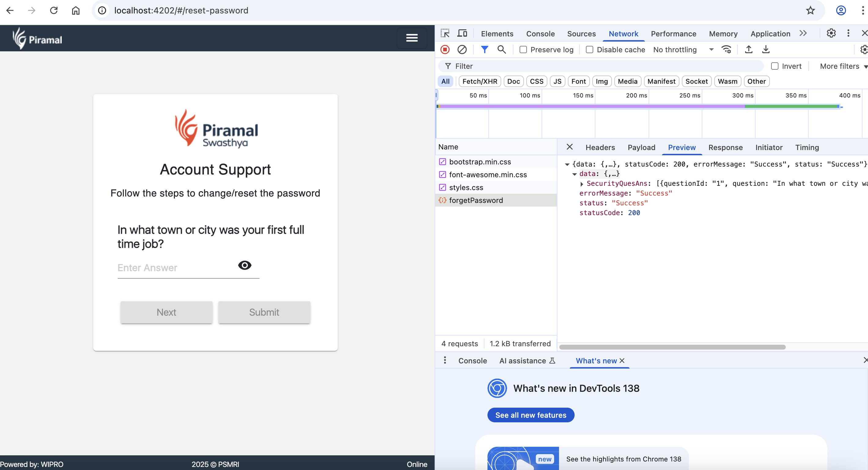Viewport: 868px width, 470px height.
Task: Switch to the Console tab
Action: coord(540,33)
